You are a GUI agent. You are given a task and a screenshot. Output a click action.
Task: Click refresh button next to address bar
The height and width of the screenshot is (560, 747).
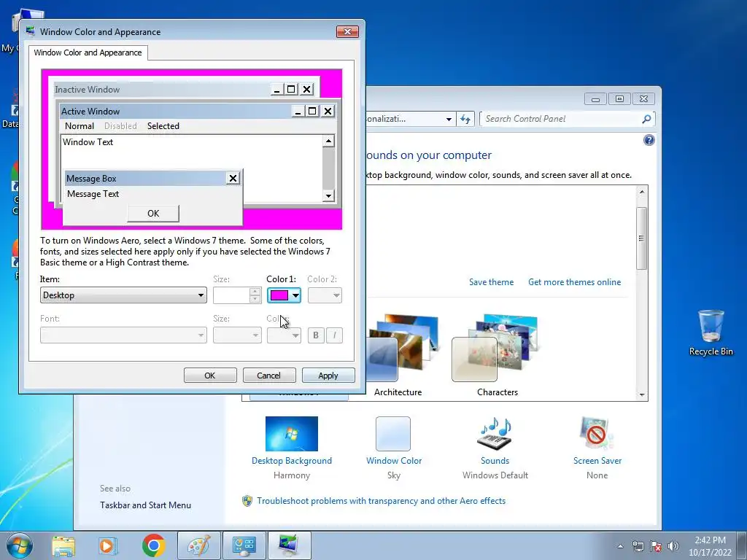coord(465,119)
